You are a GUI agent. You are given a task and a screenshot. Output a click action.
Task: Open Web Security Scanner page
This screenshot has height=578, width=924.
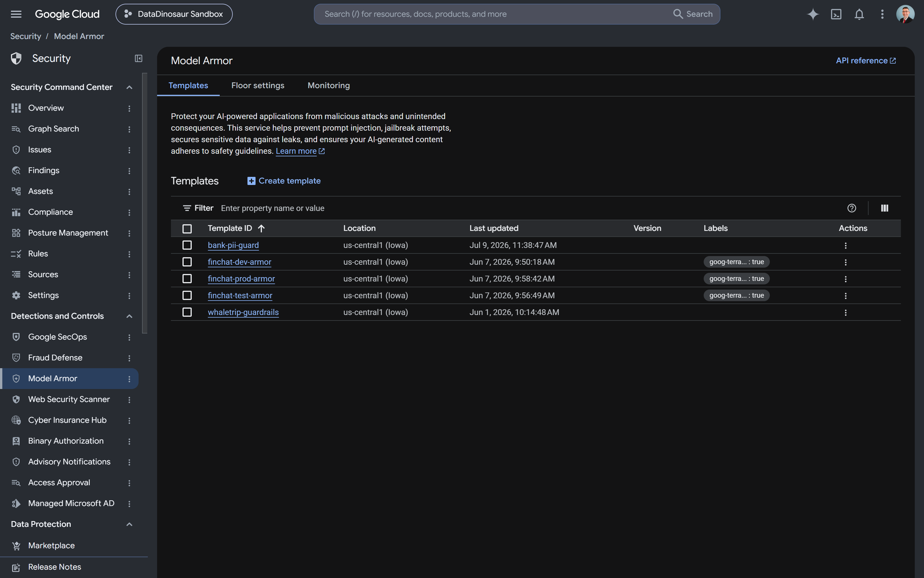69,399
